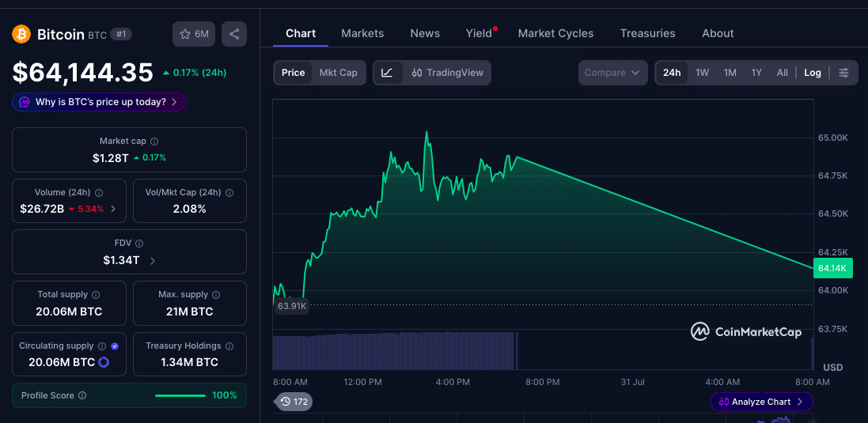
Task: Click the 21M BTC max supply value
Action: point(190,312)
